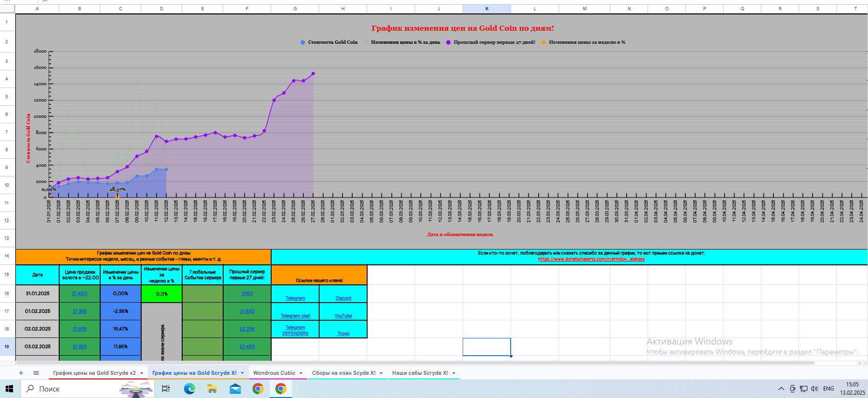Click the volume speaker tray icon
The width and height of the screenshot is (868, 398).
coord(814,389)
